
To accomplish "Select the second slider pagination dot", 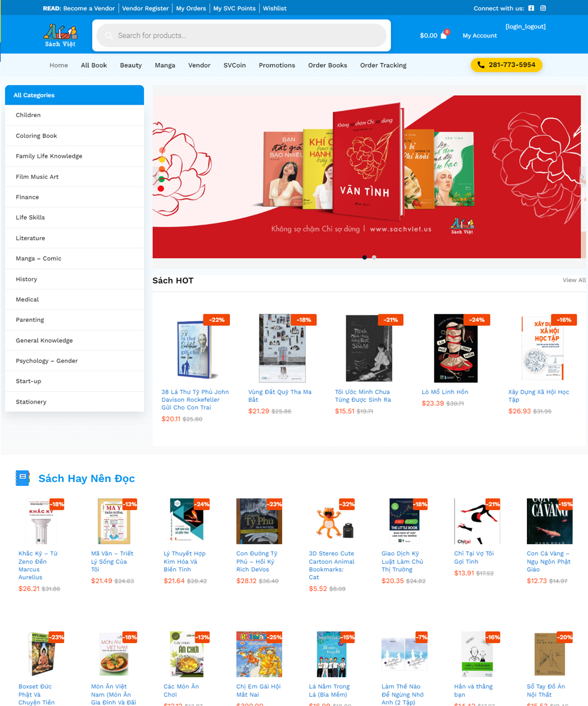I will (374, 257).
